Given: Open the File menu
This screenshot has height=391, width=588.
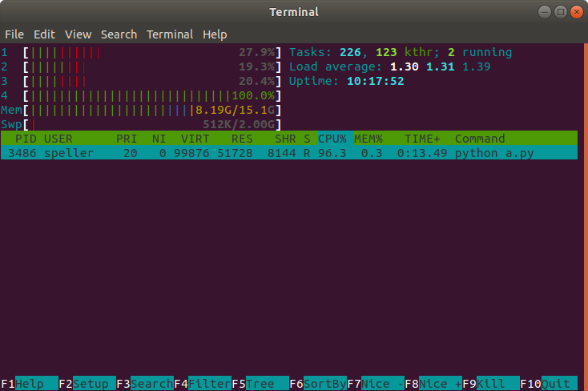Looking at the screenshot, I should 14,34.
